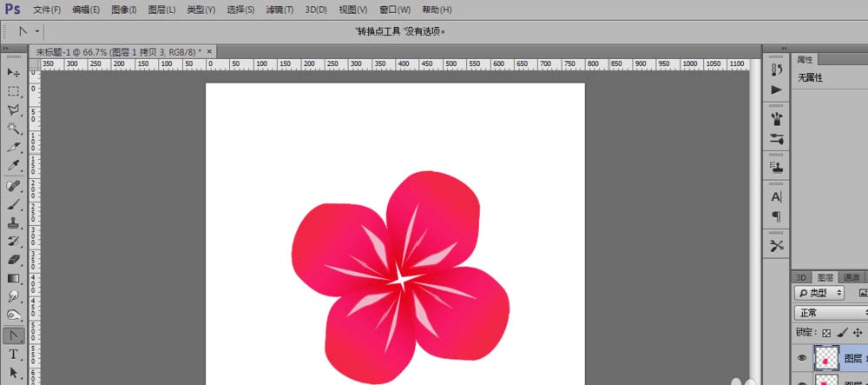Toggle visibility eye of selected layer
This screenshot has height=385, width=868.
(801, 359)
